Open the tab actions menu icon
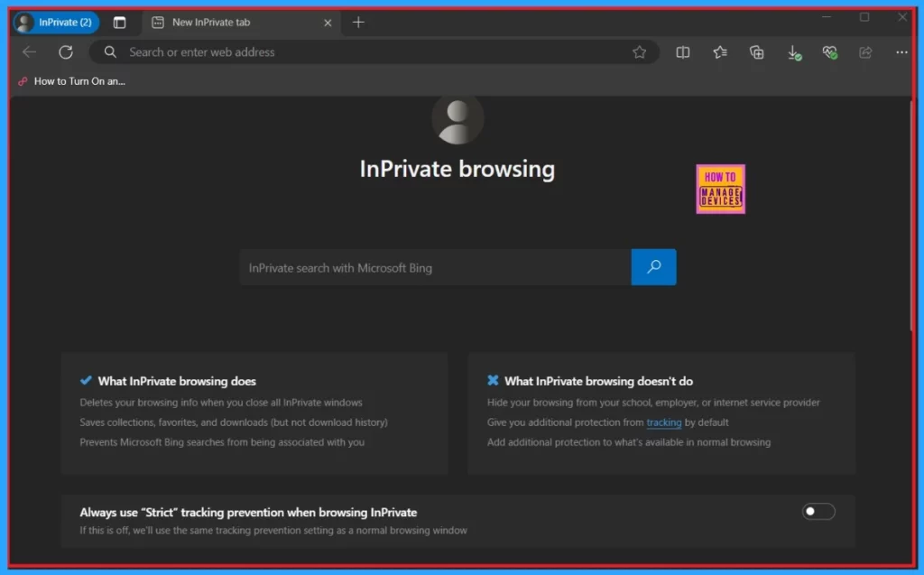The width and height of the screenshot is (924, 575). click(120, 23)
